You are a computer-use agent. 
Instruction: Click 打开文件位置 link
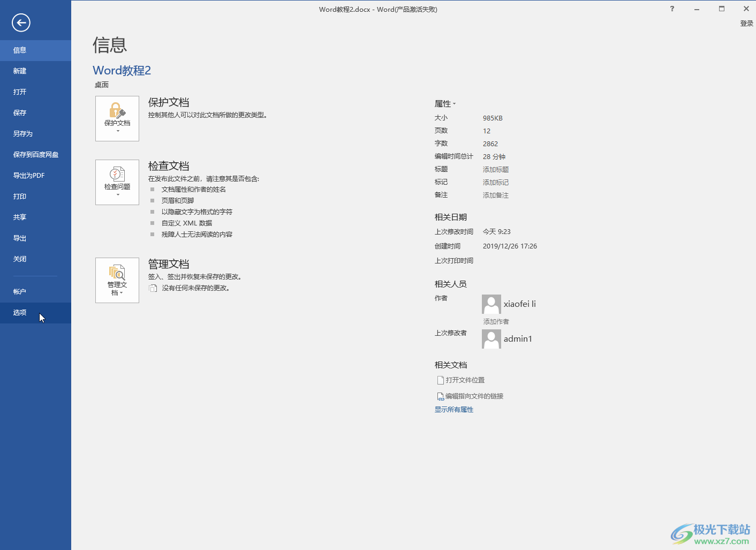coord(465,380)
